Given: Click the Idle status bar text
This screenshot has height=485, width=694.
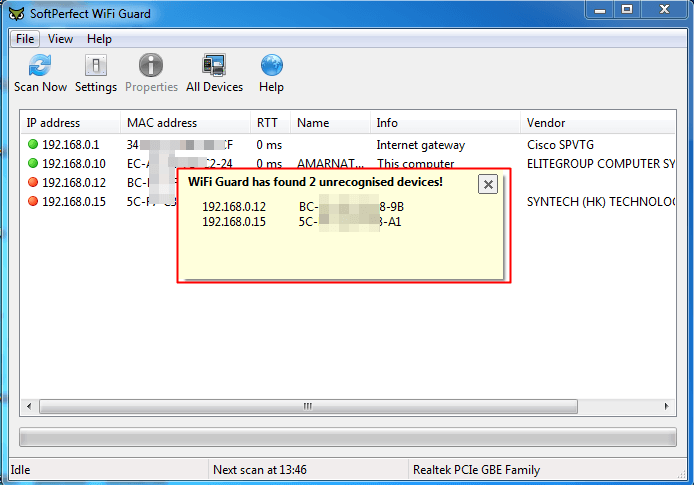Looking at the screenshot, I should [20, 470].
